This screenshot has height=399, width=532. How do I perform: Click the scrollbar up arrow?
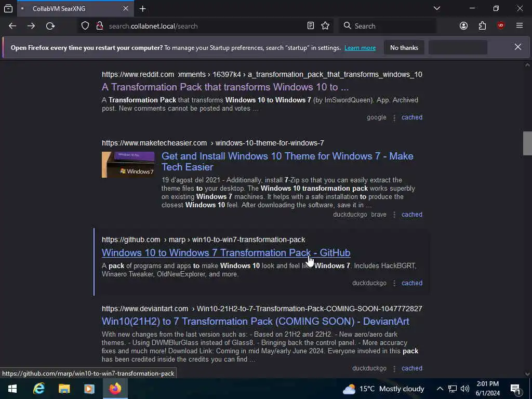(527, 65)
